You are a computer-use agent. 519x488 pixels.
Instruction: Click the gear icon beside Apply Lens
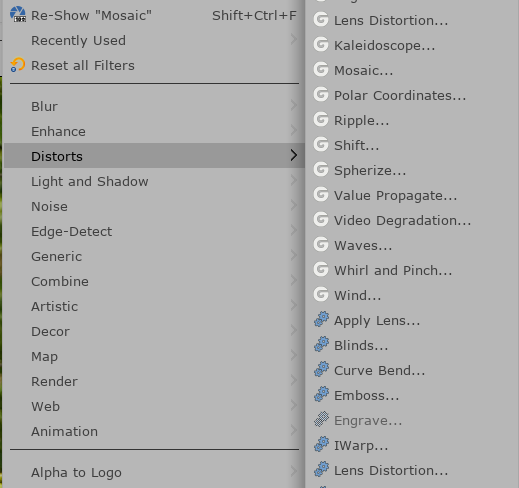coord(321,319)
